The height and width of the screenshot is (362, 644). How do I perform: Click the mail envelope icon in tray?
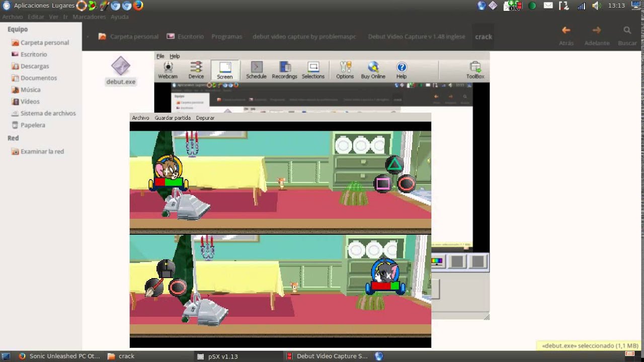pyautogui.click(x=548, y=6)
